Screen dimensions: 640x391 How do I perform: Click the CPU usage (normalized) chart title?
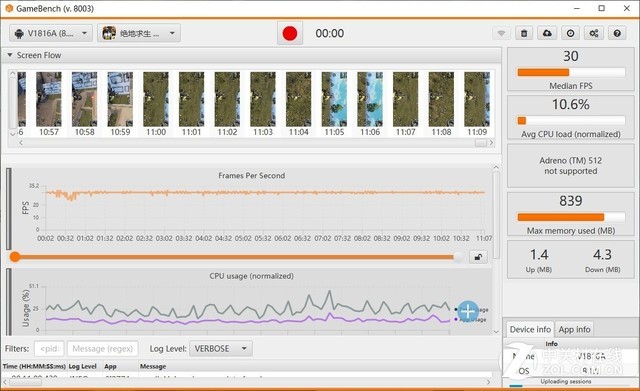click(x=251, y=276)
